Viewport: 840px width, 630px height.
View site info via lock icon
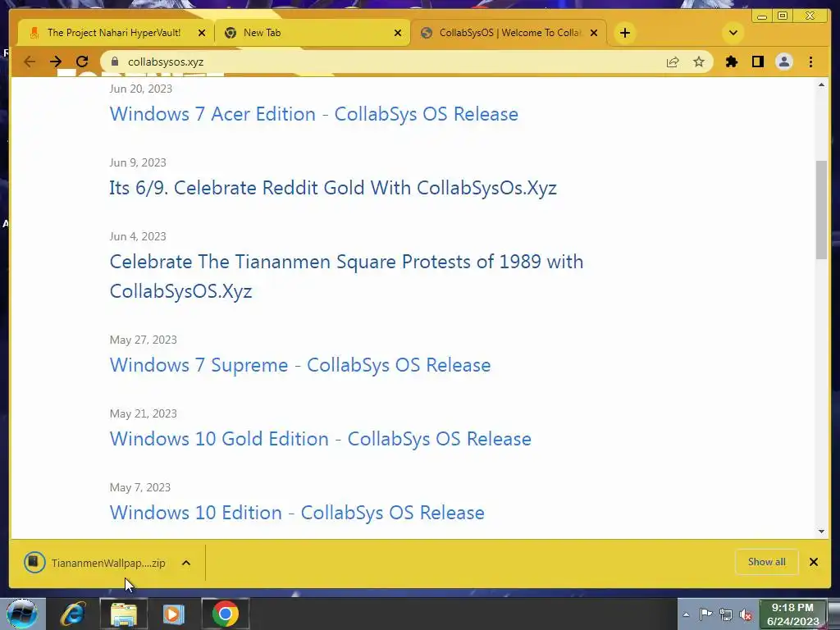[115, 62]
